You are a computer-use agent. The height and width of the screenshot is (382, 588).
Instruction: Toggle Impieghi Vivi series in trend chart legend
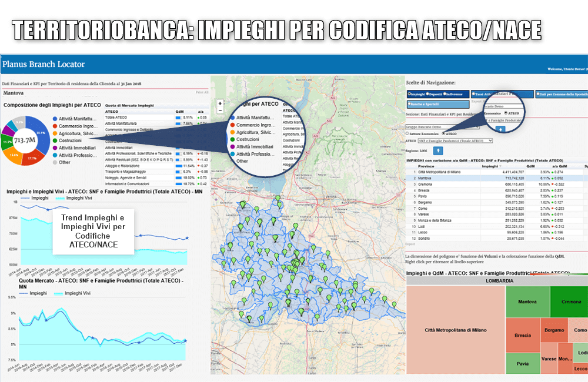73,198
